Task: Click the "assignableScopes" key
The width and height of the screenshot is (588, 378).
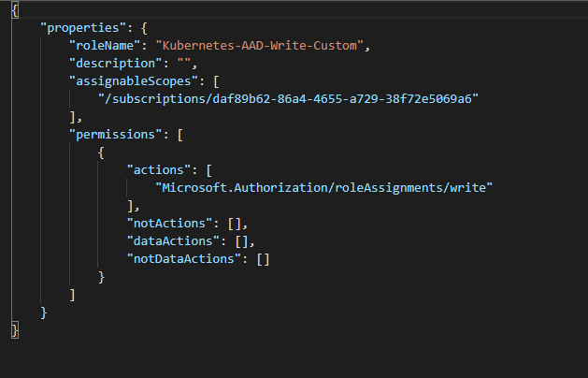Action: point(134,81)
